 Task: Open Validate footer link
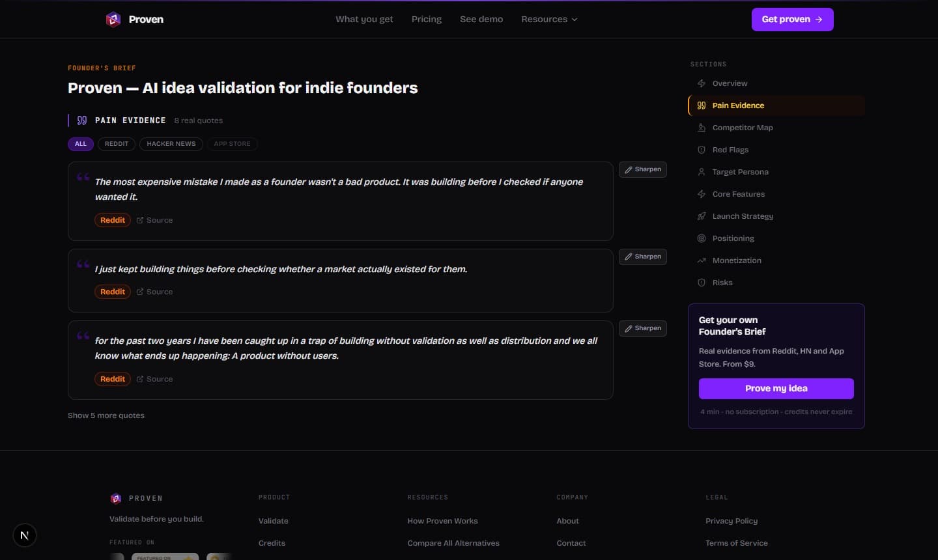click(x=274, y=521)
